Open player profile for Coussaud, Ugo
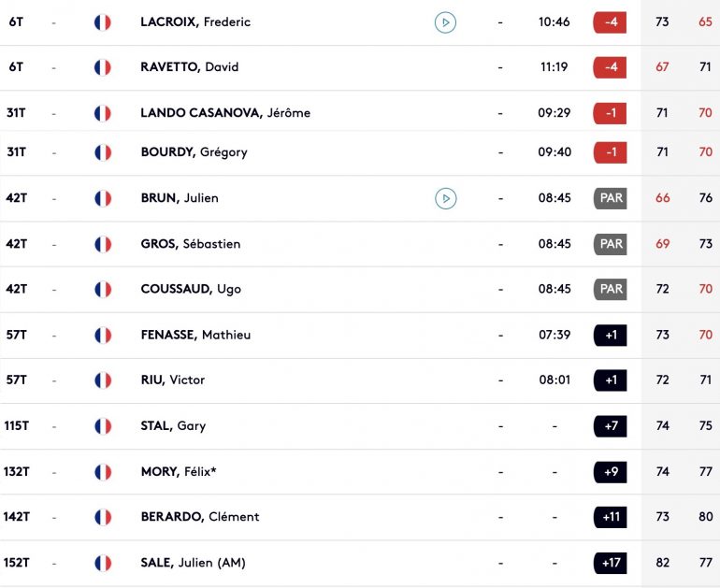720x588 pixels. click(190, 289)
